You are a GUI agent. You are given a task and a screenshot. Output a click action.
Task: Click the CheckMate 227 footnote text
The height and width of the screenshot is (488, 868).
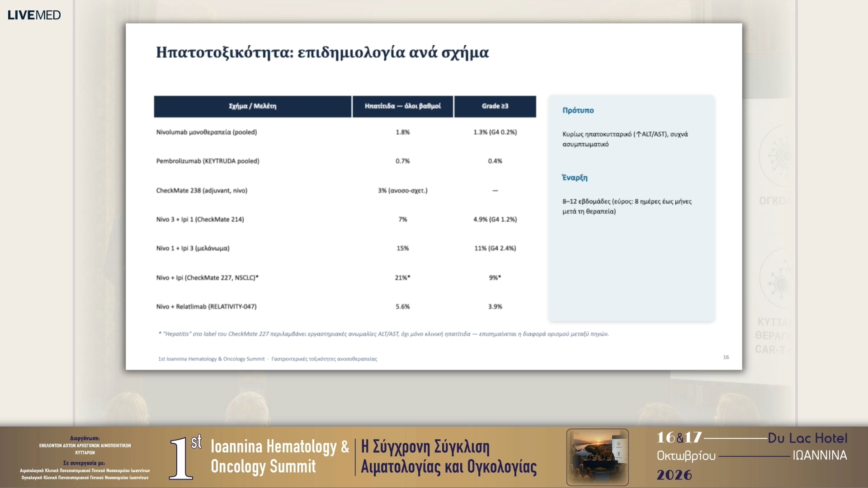[383, 334]
